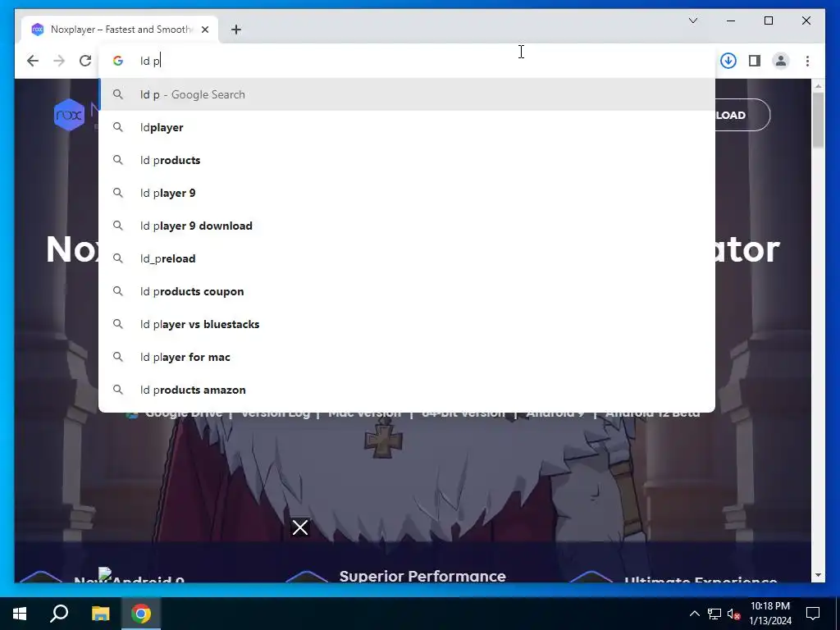Toggle the Chrome side panel icon

pos(755,61)
